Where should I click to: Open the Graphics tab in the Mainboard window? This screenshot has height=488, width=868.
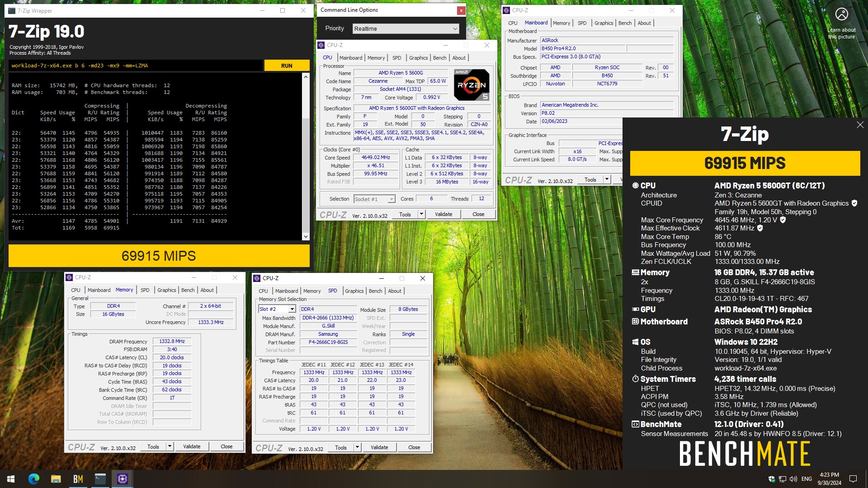click(x=604, y=23)
